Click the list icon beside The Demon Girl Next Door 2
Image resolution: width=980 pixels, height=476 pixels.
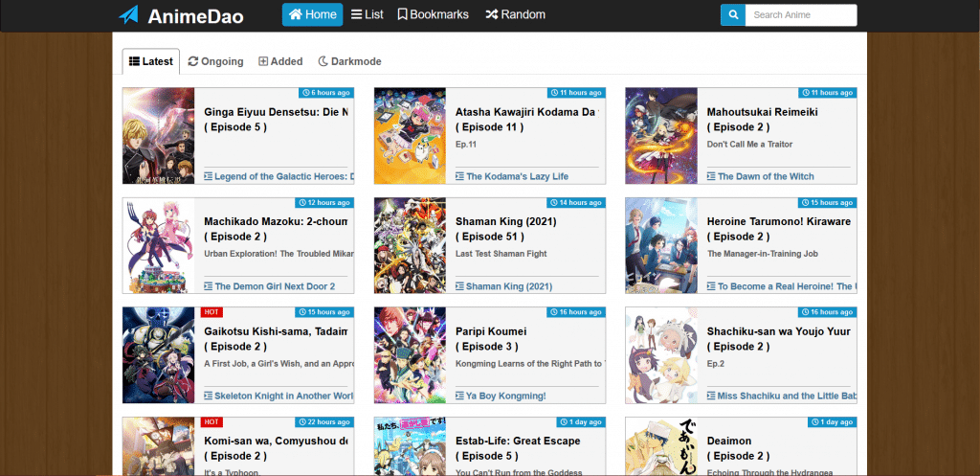pos(208,286)
